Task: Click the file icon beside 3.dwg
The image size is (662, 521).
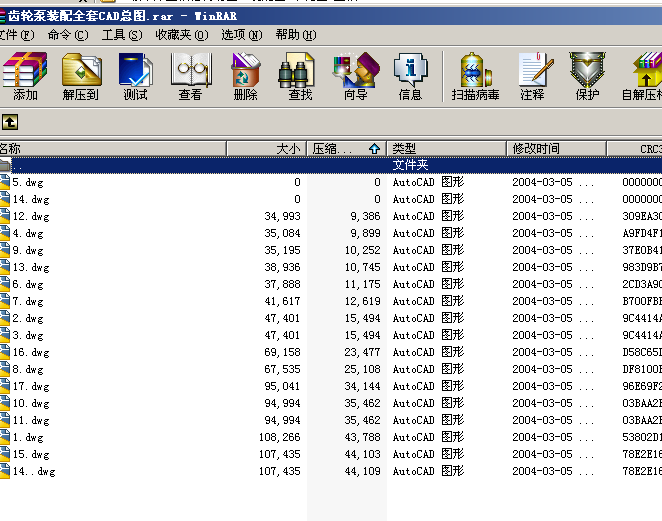Action: tap(5, 335)
